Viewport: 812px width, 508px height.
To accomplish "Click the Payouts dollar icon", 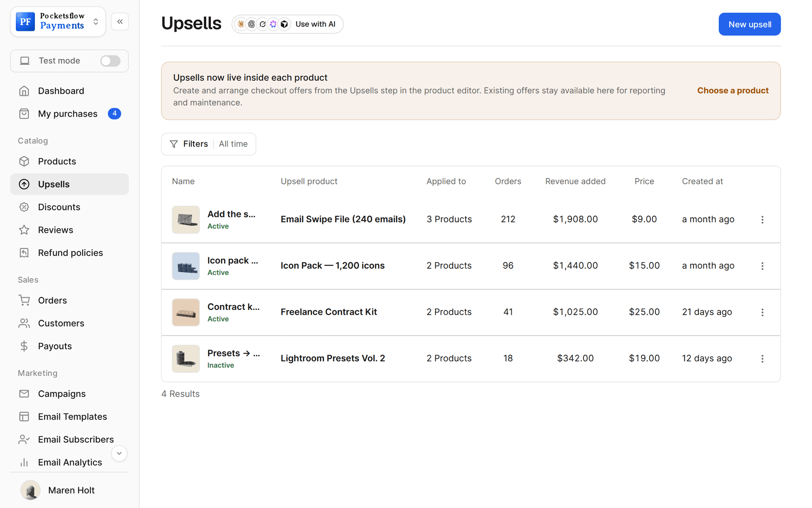I will point(24,346).
